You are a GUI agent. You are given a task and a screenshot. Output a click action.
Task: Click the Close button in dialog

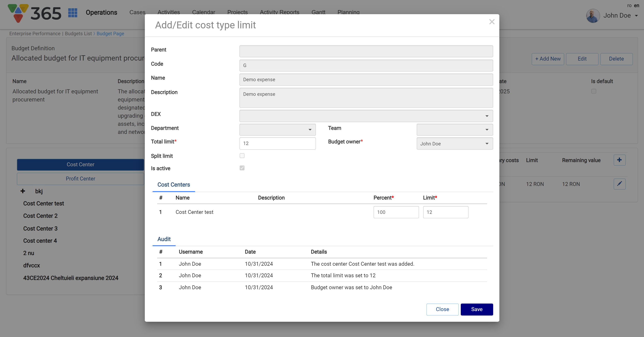pyautogui.click(x=442, y=309)
